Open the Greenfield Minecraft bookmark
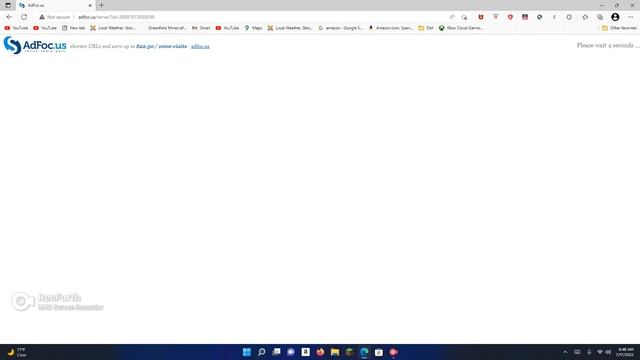The image size is (640, 360). tap(167, 28)
